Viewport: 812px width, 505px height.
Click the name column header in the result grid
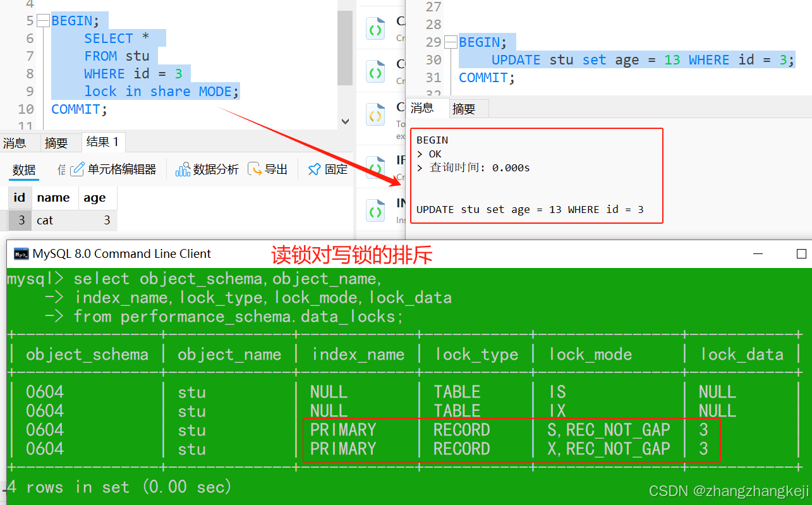tap(54, 198)
